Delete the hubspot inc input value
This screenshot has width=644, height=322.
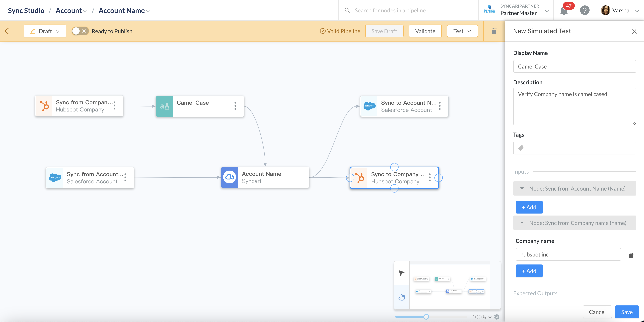[631, 255]
